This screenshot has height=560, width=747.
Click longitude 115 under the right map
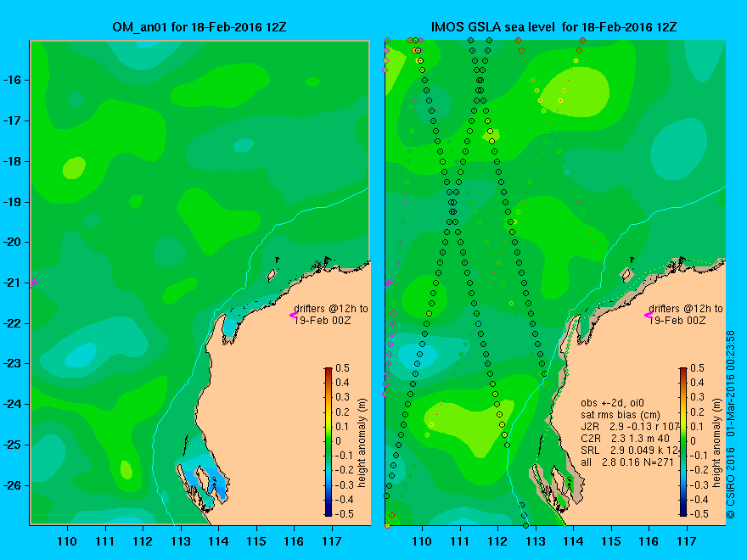[611, 541]
